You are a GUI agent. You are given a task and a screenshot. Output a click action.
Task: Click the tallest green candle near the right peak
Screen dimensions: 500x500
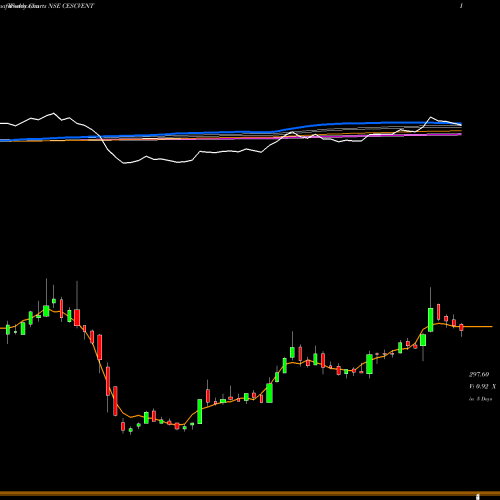pyautogui.click(x=430, y=320)
